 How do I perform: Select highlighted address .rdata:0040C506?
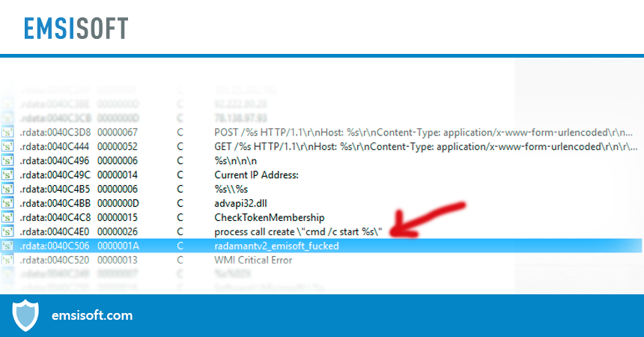click(x=55, y=246)
